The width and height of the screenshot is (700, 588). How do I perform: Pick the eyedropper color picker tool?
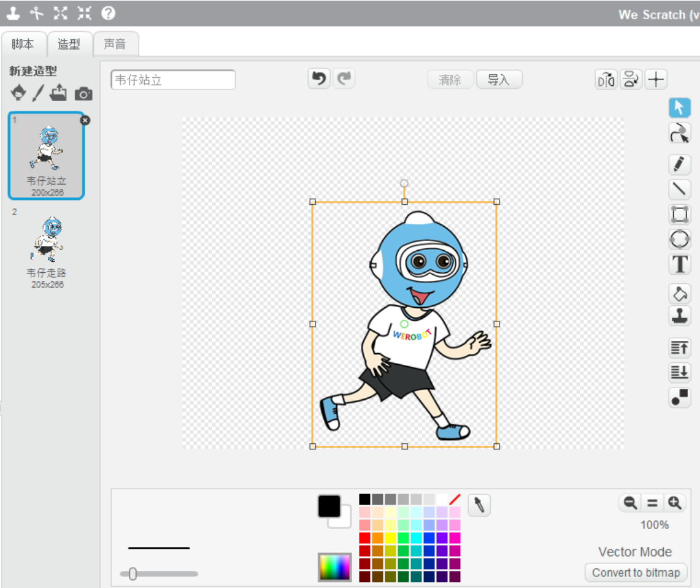pos(479,505)
